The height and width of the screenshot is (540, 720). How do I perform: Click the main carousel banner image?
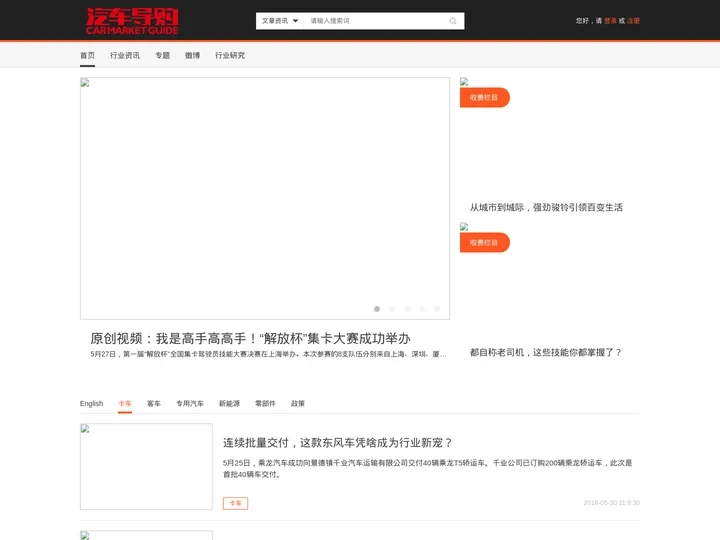coord(265,198)
